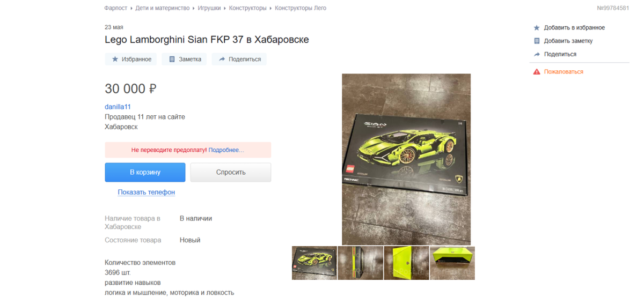Open seller profile danilla11
The height and width of the screenshot is (304, 644).
coord(118,107)
